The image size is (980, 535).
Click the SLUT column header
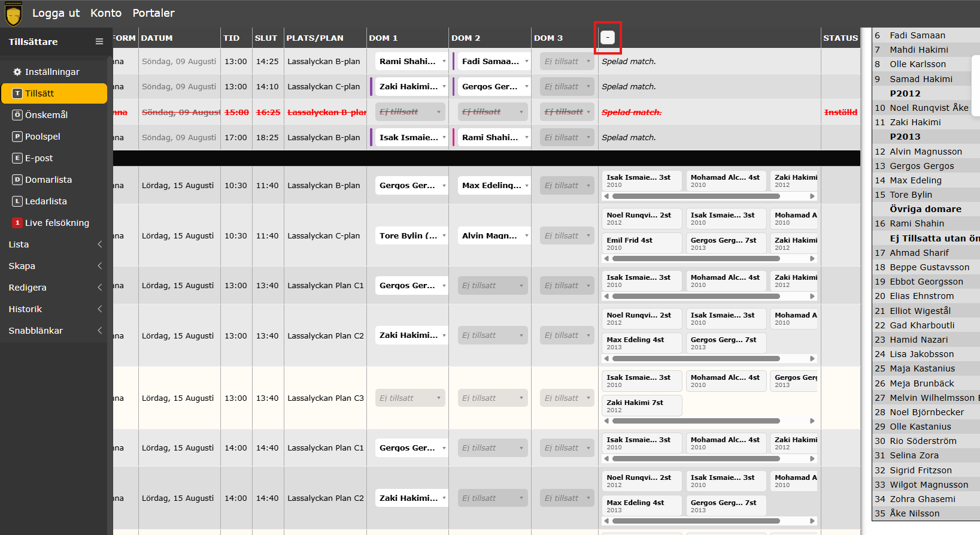(x=266, y=38)
